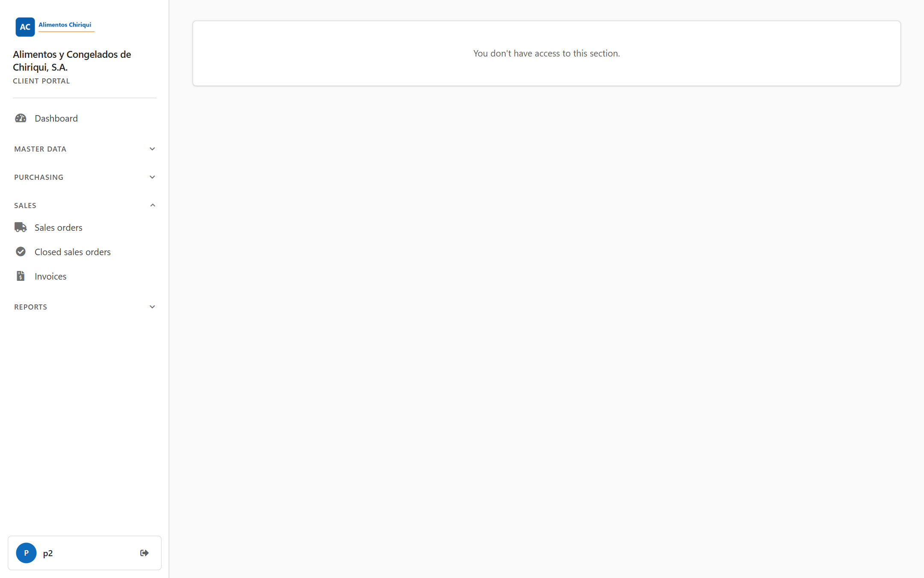
Task: Click the PURCHASING section heading
Action: pyautogui.click(x=38, y=177)
